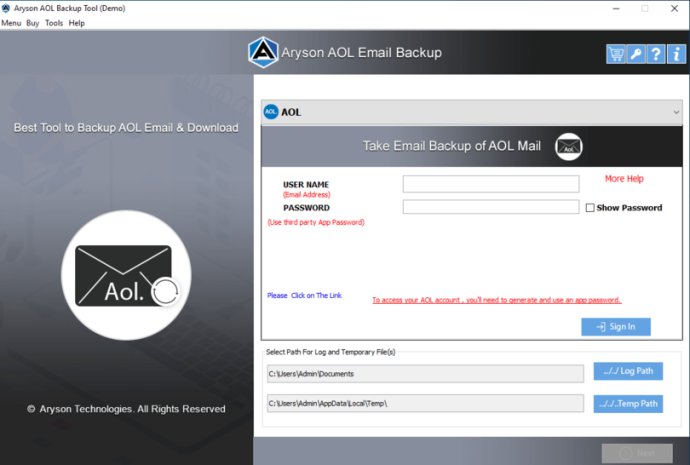Open the question mark help icon
Screen dimensions: 690x465
(656, 54)
